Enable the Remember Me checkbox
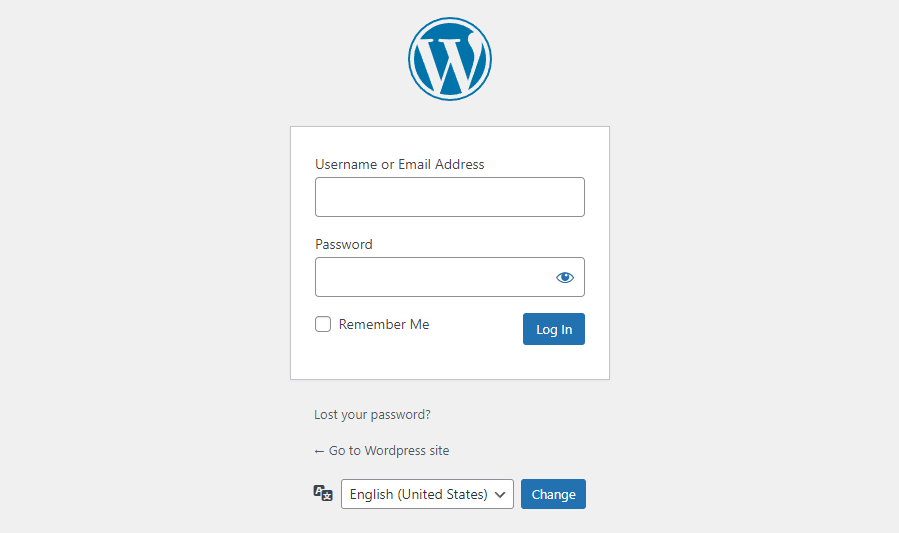Image resolution: width=899 pixels, height=533 pixels. tap(323, 324)
